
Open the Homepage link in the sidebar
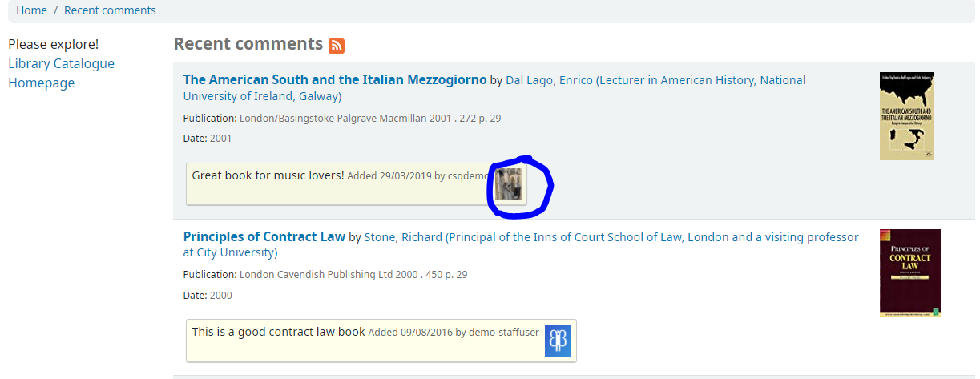[41, 83]
